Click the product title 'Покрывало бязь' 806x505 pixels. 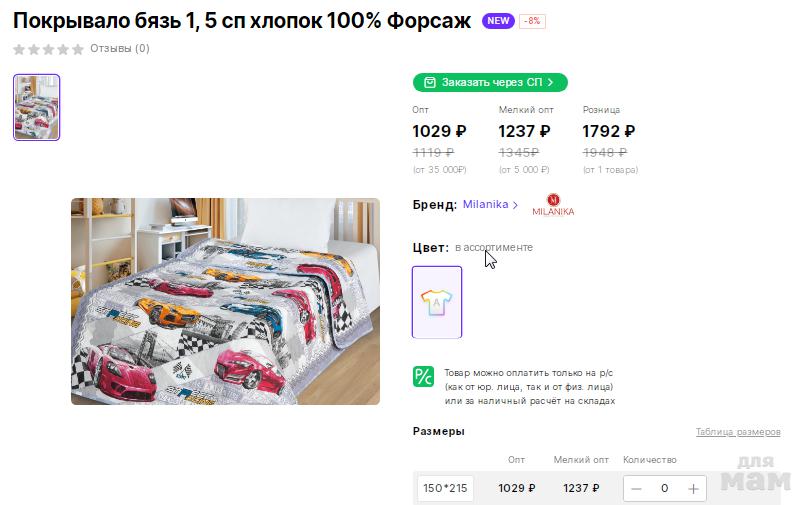(241, 21)
